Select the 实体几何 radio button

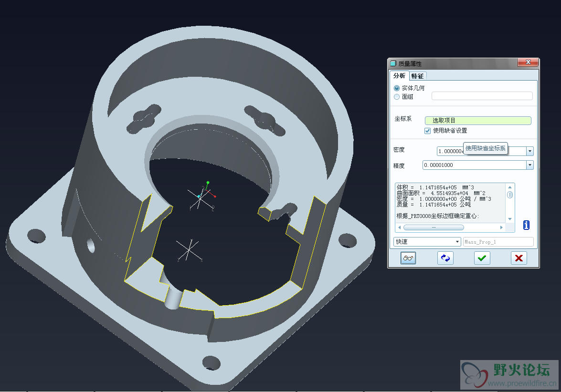tap(397, 88)
